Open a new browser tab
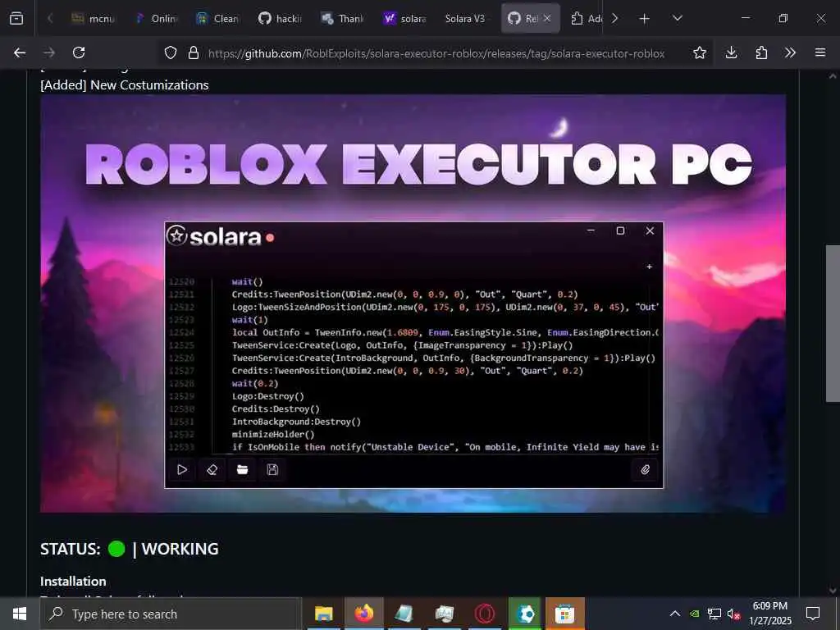The image size is (840, 630). pos(645,19)
